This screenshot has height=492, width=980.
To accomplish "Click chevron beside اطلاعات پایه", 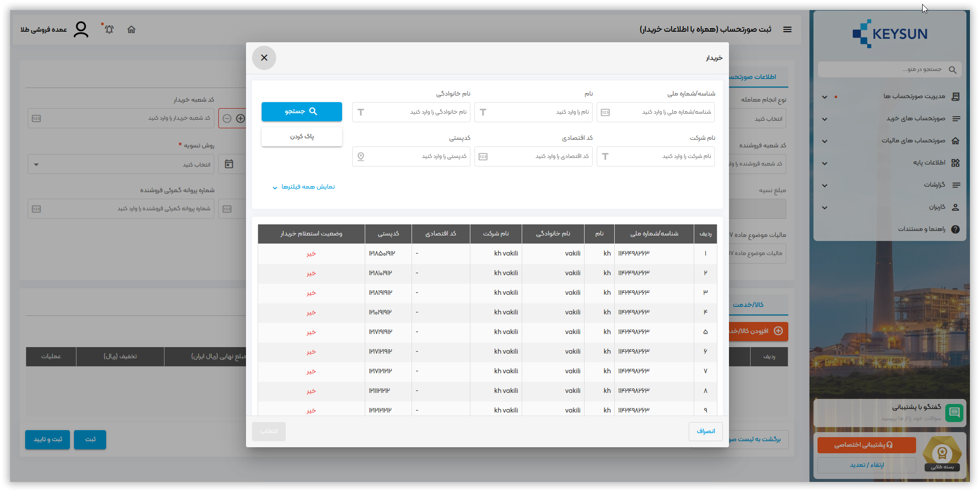I will point(825,163).
